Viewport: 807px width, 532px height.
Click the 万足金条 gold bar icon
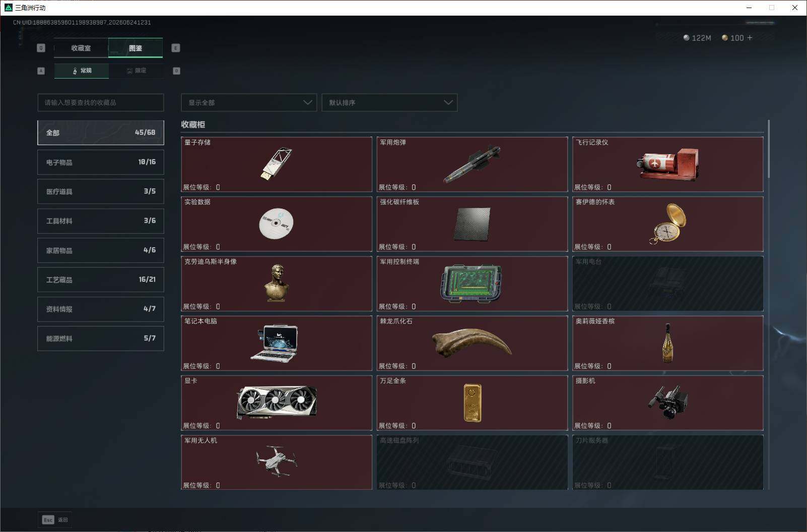473,403
